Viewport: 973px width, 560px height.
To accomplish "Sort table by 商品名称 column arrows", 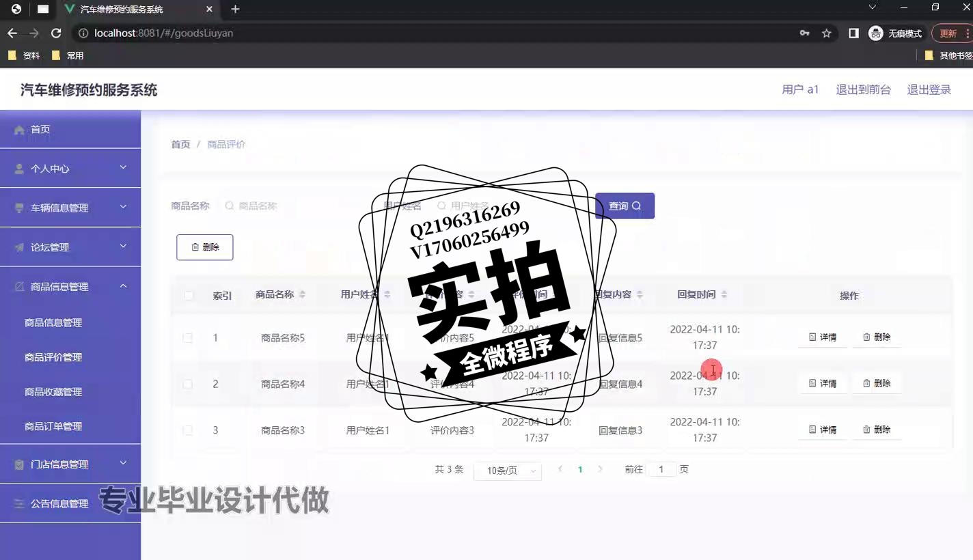I will tap(302, 294).
